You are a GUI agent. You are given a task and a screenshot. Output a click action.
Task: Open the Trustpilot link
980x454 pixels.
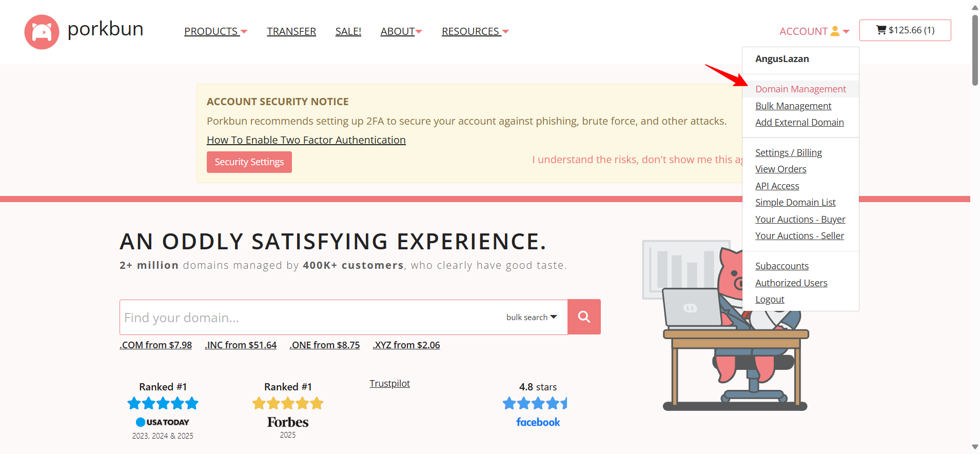click(389, 383)
